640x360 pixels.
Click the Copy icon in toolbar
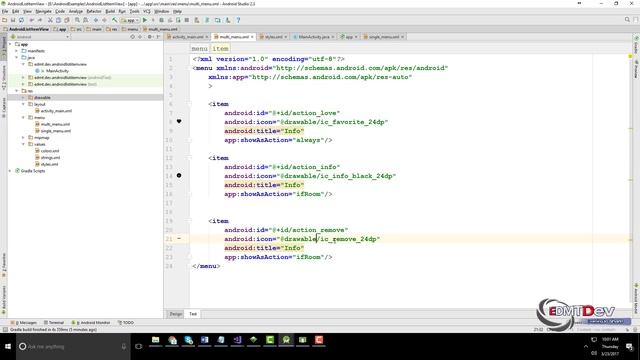point(58,20)
